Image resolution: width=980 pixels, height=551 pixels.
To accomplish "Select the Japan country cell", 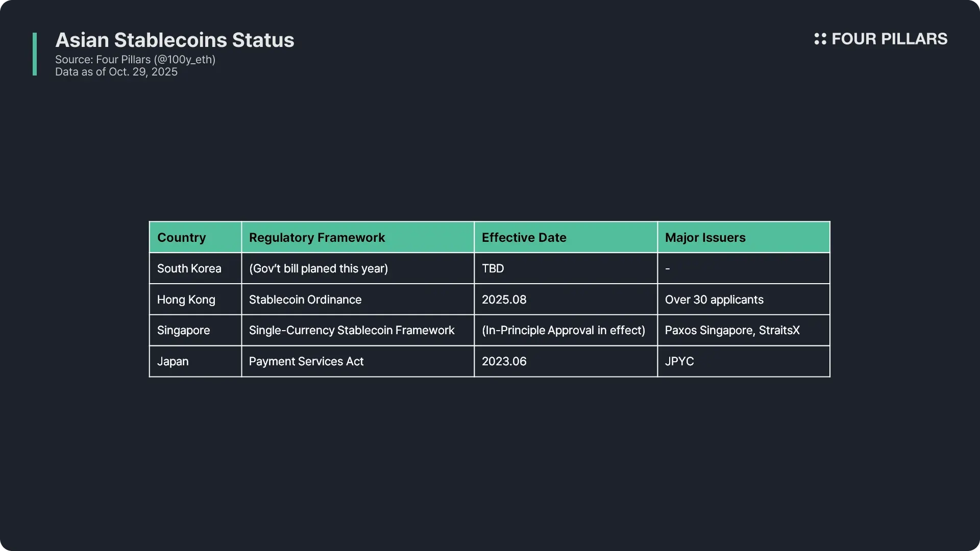I will [x=173, y=362].
